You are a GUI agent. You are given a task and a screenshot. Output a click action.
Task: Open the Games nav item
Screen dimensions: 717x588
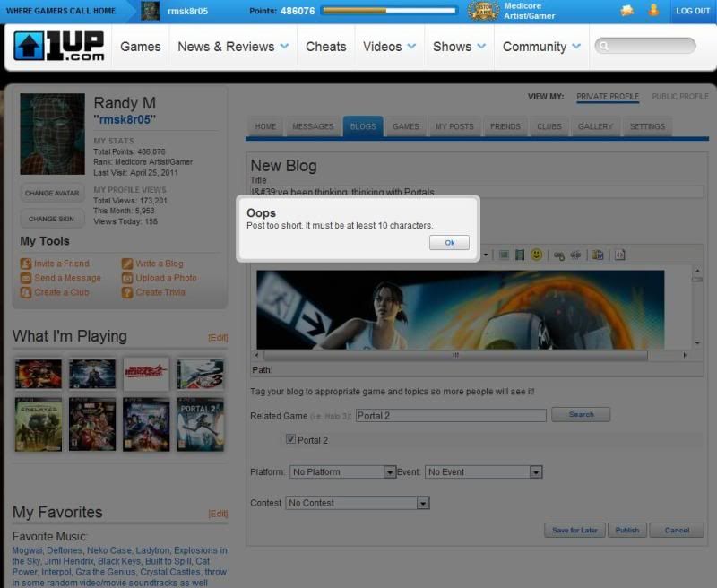(x=141, y=47)
